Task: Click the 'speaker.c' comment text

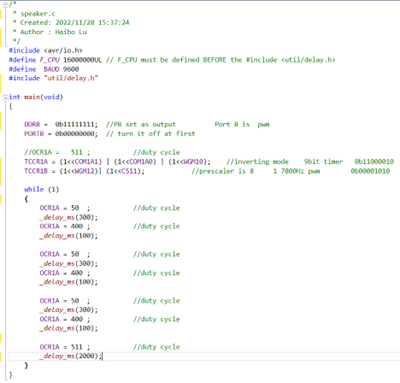Action: click(x=38, y=14)
